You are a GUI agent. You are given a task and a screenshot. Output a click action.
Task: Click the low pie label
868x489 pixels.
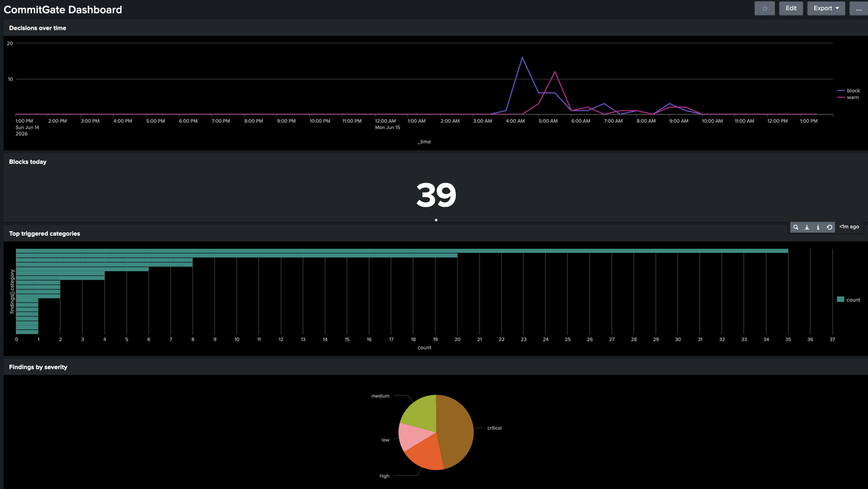pyautogui.click(x=385, y=440)
